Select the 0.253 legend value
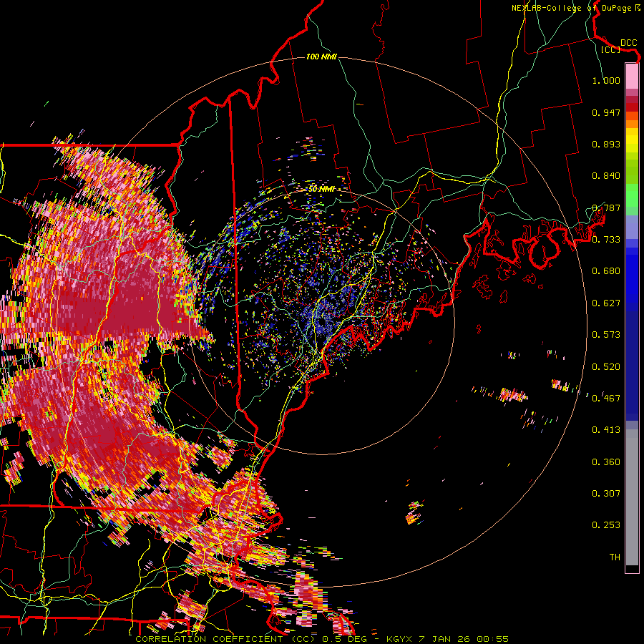Screen dimensions: 644x644 point(606,525)
